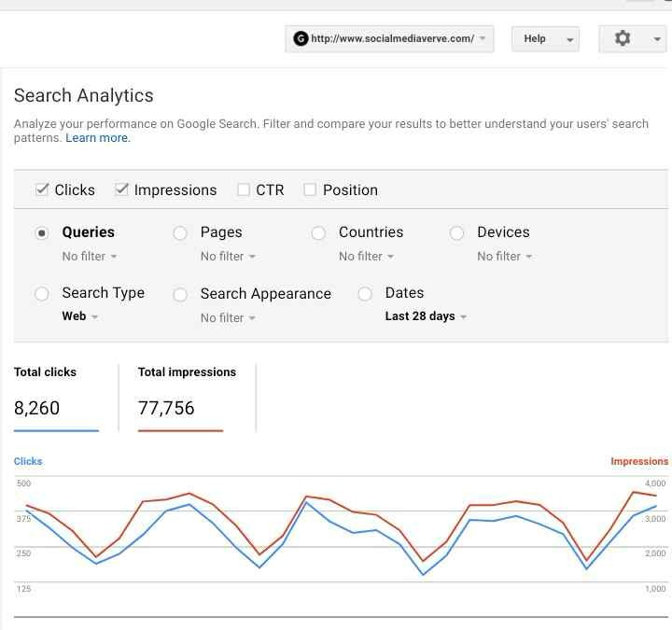Click the Total impressions summary card
The width and height of the screenshot is (672, 630).
pyautogui.click(x=187, y=398)
